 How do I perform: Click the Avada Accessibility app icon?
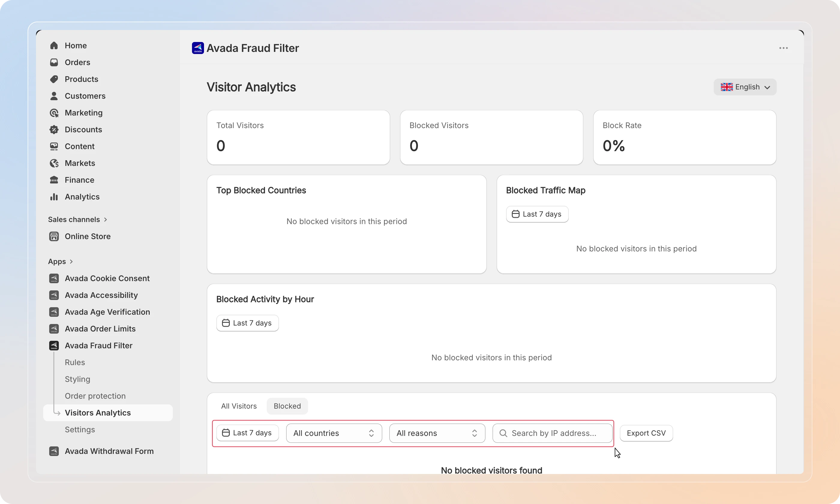pos(54,295)
